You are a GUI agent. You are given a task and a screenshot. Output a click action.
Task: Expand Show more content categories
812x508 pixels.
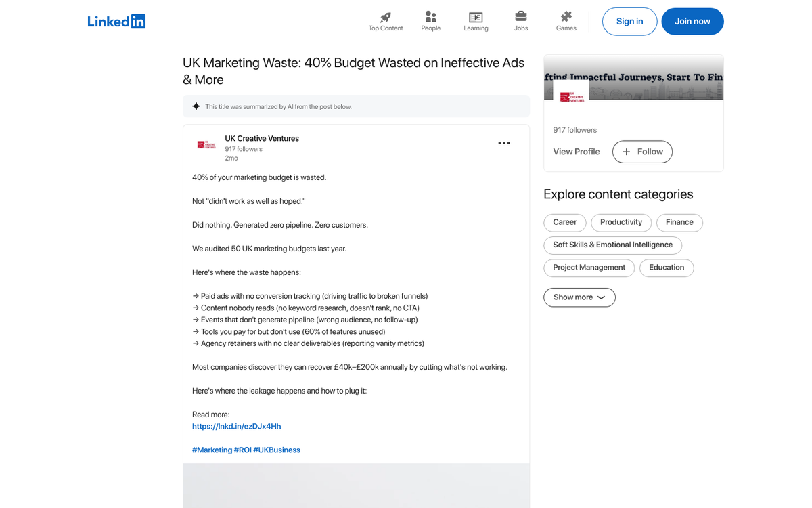(x=579, y=297)
